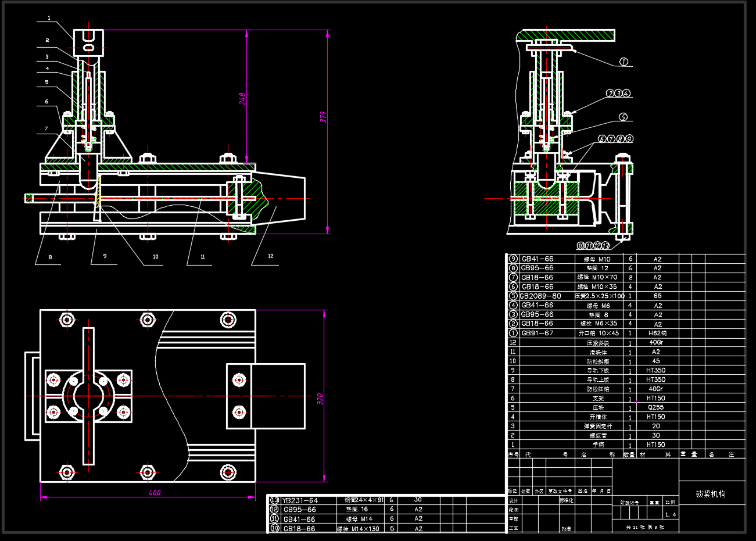
Task: Select the 压紧斜块 part name cell
Action: [x=598, y=343]
